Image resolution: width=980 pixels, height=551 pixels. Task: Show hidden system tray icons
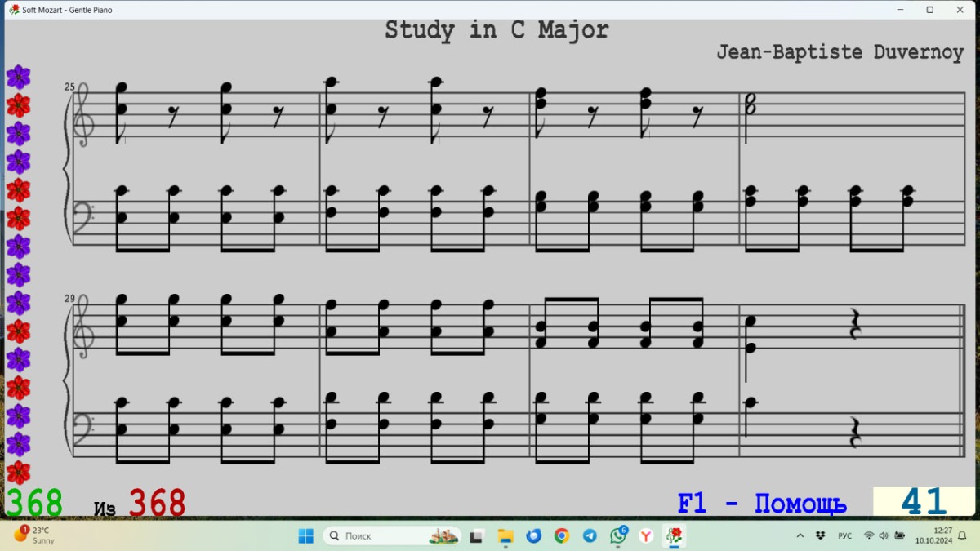800,536
